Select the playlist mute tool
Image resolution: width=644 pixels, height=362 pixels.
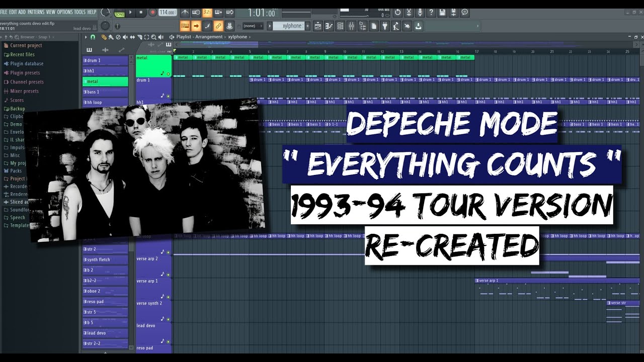(x=125, y=37)
